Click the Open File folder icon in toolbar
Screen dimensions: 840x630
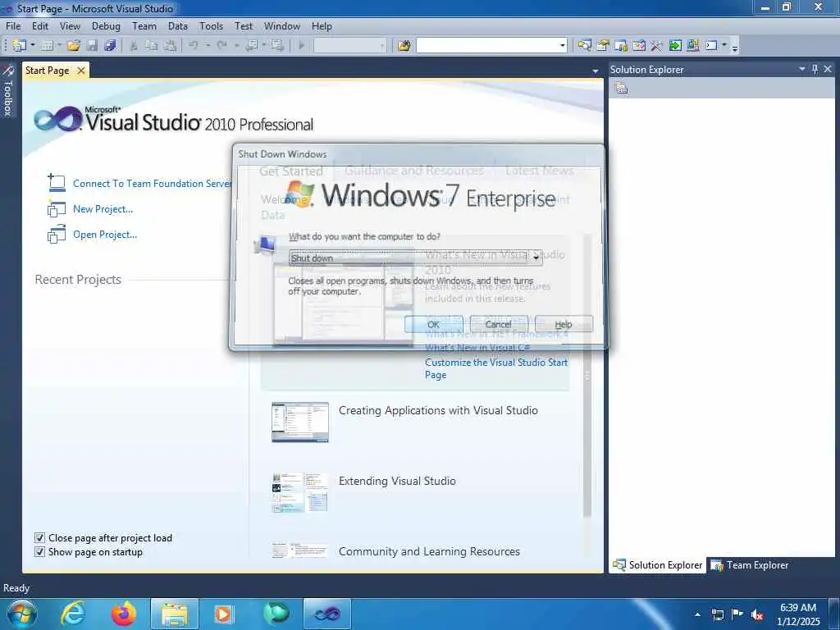tap(74, 46)
